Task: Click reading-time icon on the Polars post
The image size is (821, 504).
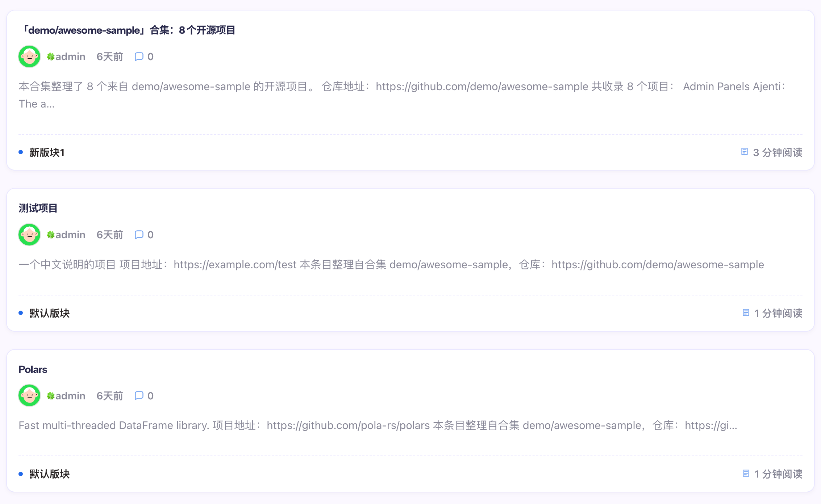Action: 746,473
